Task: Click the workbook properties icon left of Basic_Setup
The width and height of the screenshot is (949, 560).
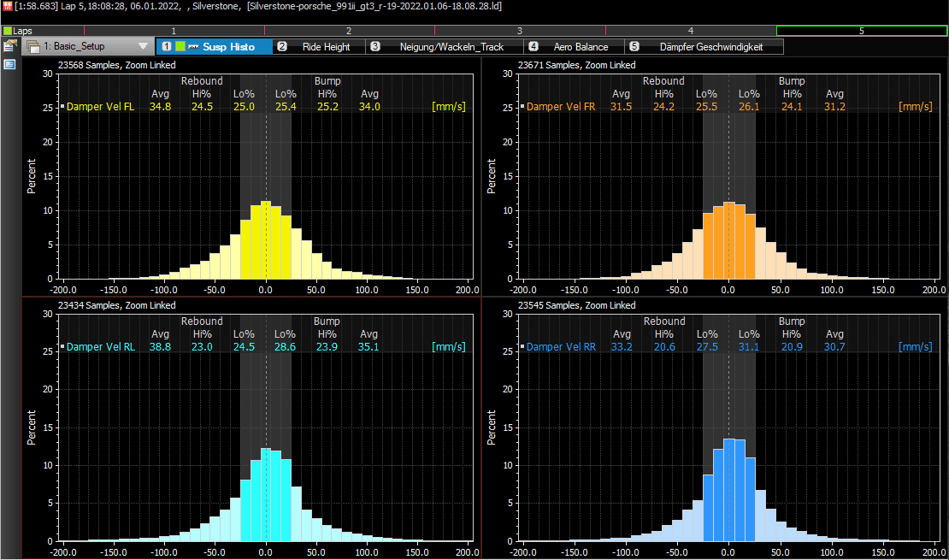Action: click(9, 46)
